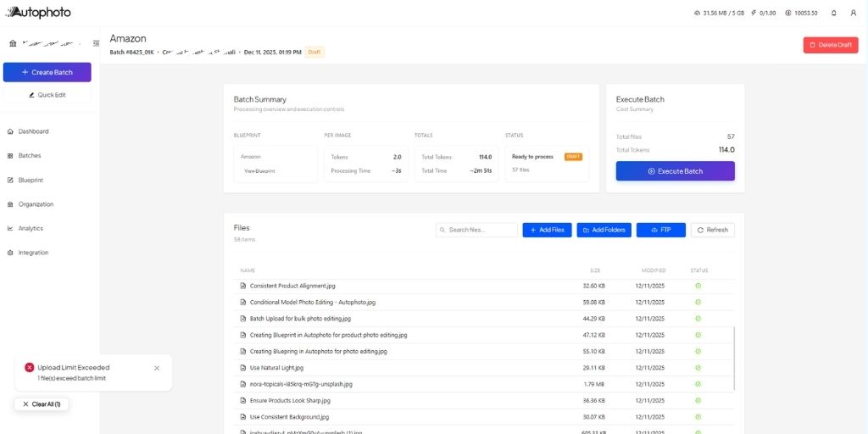This screenshot has width=868, height=434.
Task: Open the Organization section
Action: [36, 204]
